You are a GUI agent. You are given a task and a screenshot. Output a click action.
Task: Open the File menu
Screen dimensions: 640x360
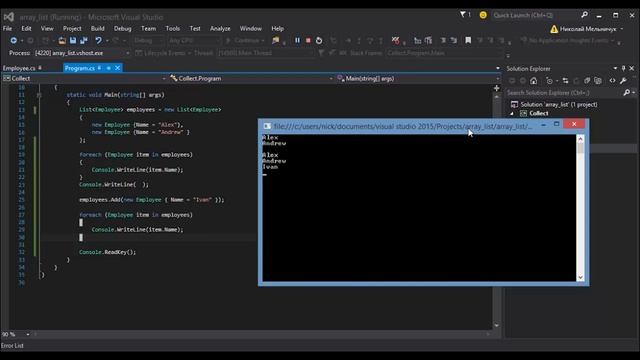click(x=7, y=29)
